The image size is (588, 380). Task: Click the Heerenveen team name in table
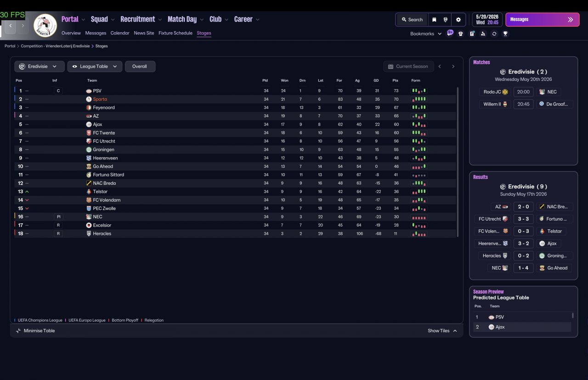click(x=105, y=158)
